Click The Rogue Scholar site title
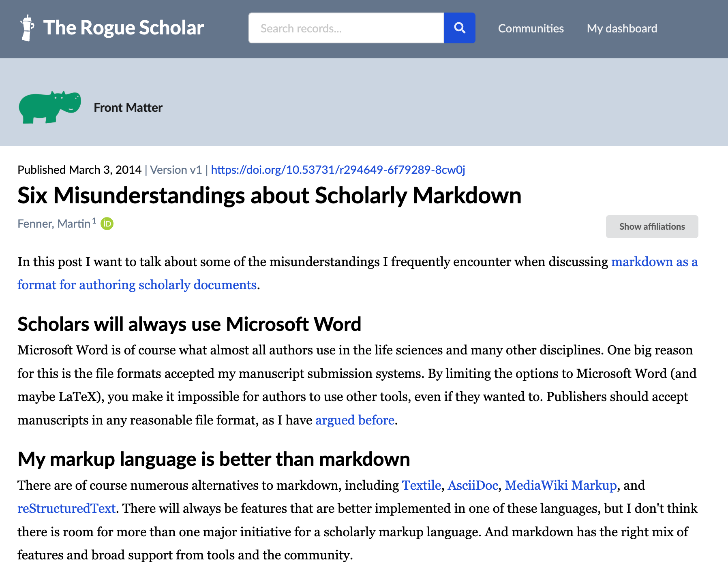This screenshot has width=728, height=576. click(123, 28)
